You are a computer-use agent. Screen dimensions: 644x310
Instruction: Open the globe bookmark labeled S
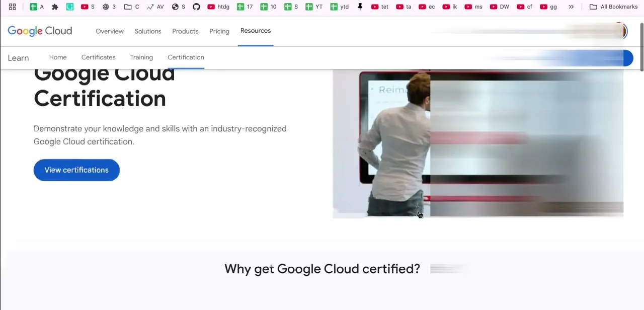(x=179, y=7)
